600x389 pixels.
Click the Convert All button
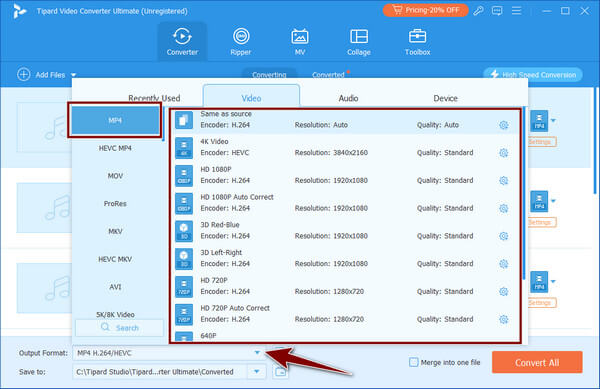pyautogui.click(x=537, y=362)
